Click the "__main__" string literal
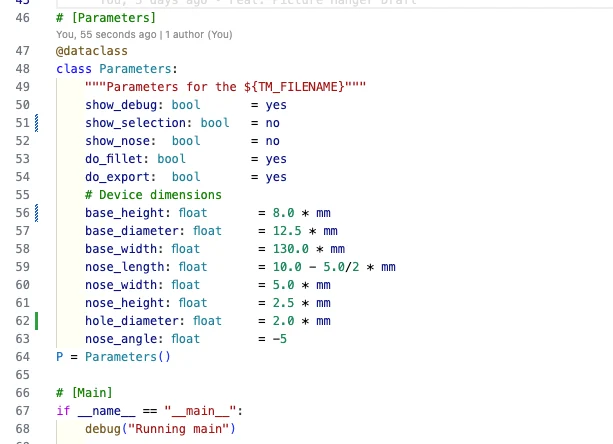The width and height of the screenshot is (613, 444). click(200, 411)
